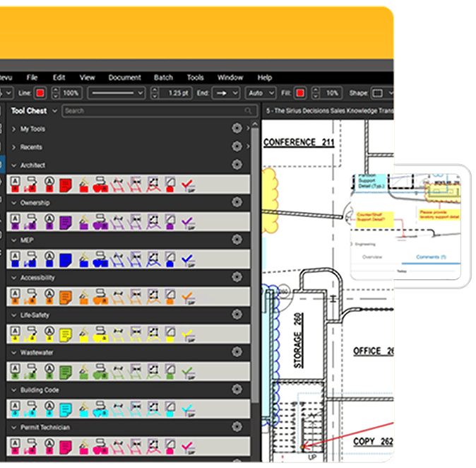Select the orange note tool in Accessibility row
Viewport: 476px width, 468px height.
click(x=66, y=298)
